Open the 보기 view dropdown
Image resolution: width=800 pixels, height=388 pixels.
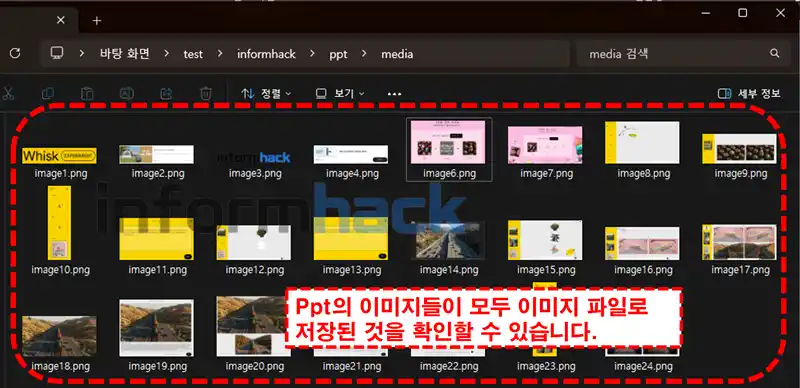pos(340,93)
